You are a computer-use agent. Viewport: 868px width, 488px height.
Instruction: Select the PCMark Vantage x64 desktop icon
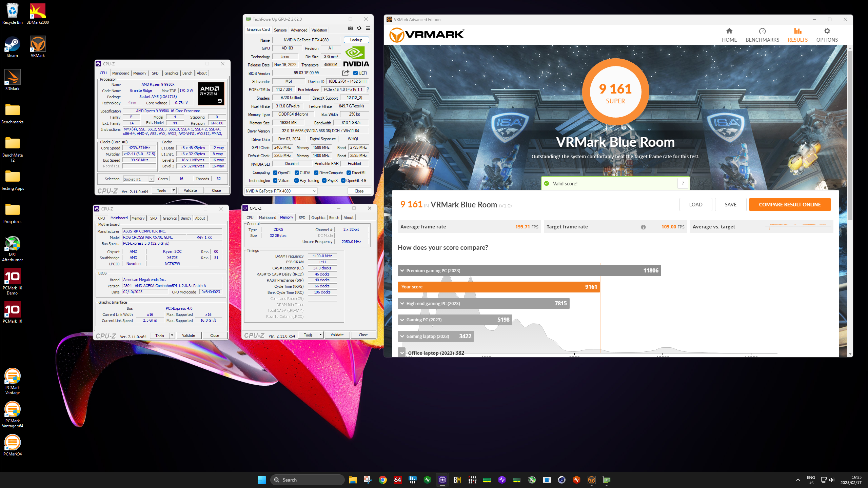(13, 415)
